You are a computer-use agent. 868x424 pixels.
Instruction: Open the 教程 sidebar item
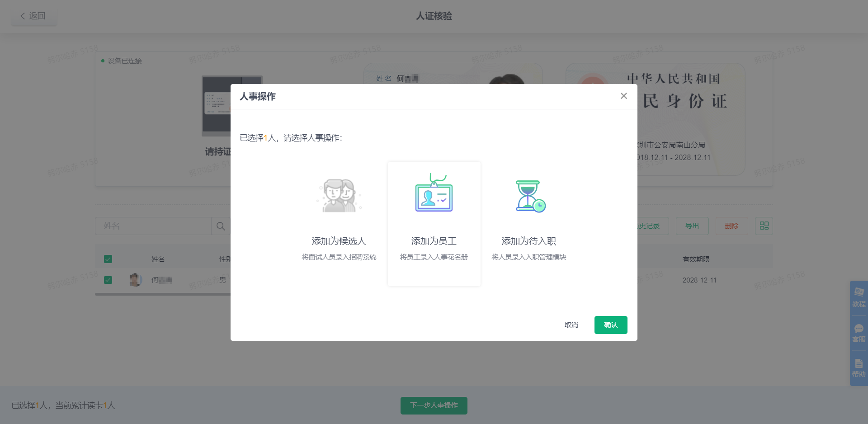tap(859, 298)
